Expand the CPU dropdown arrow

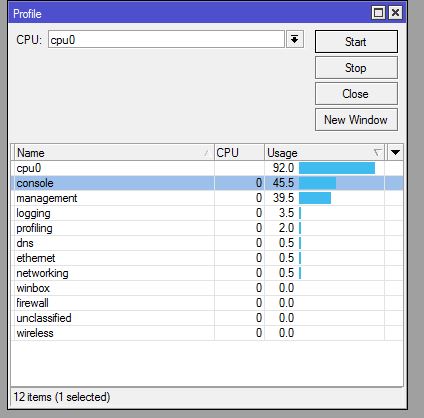pos(295,39)
